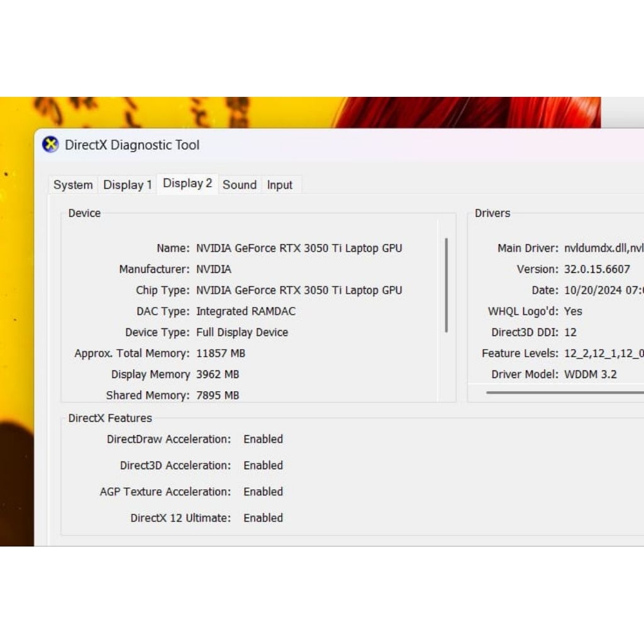
Task: Switch to the System tab
Action: coord(73,185)
